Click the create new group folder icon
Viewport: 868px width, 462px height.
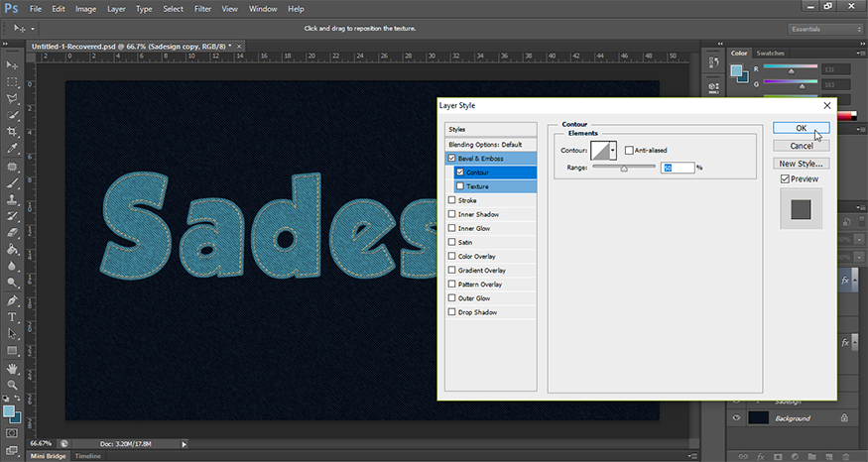coord(811,456)
